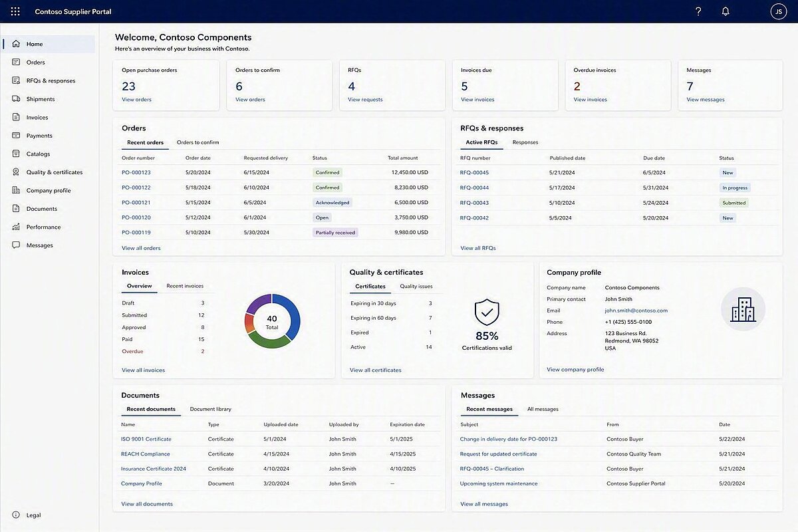Open RFQ-00044 link

474,188
